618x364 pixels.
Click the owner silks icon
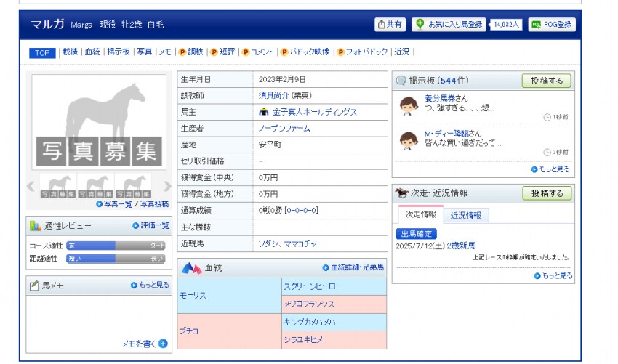click(264, 113)
